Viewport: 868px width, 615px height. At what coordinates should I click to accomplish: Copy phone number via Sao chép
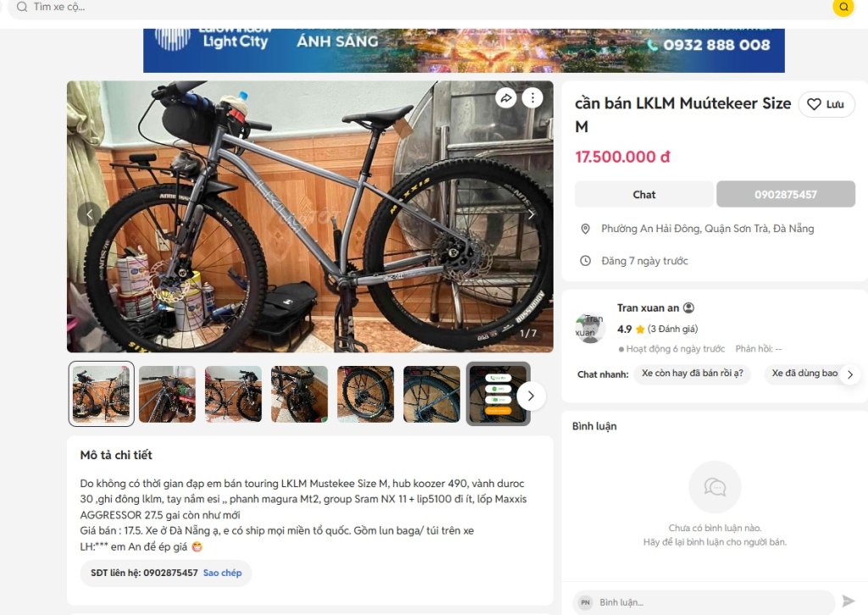222,573
